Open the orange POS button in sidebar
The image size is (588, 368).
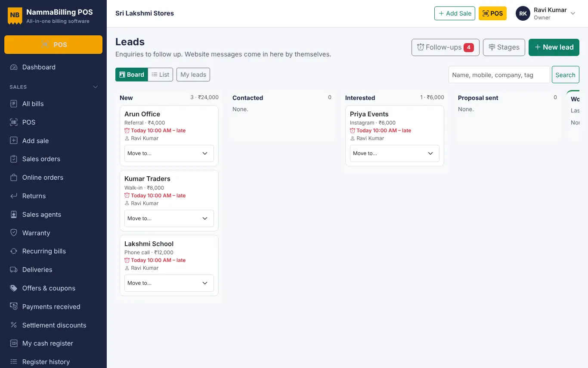tap(53, 45)
